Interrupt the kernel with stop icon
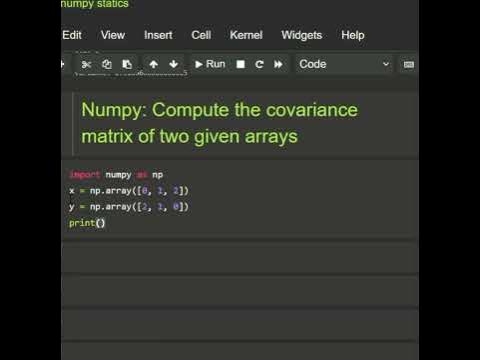 [x=240, y=64]
